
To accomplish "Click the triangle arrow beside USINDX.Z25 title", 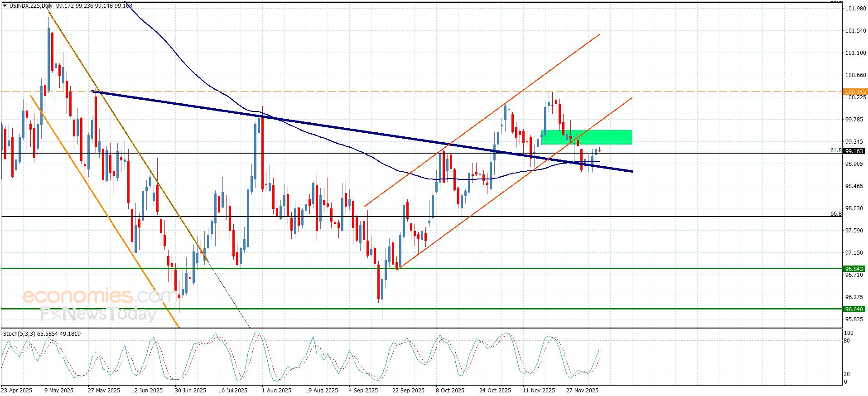I will coord(5,6).
